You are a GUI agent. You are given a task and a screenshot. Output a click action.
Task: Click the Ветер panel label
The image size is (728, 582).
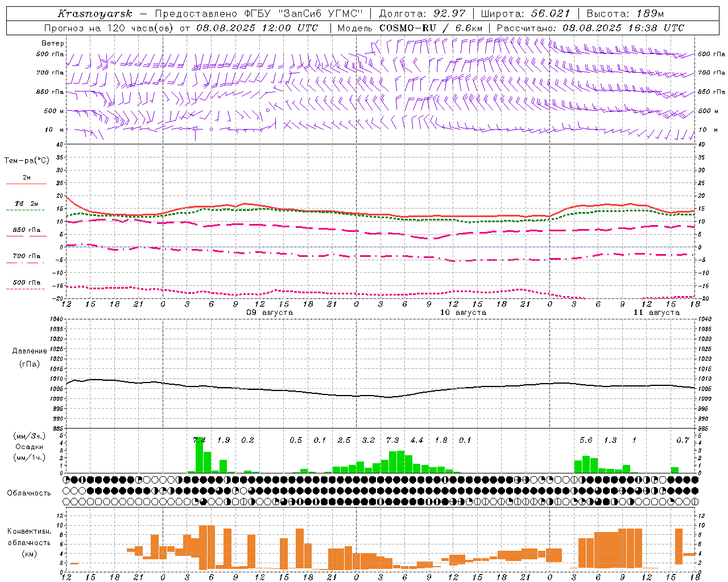click(53, 43)
